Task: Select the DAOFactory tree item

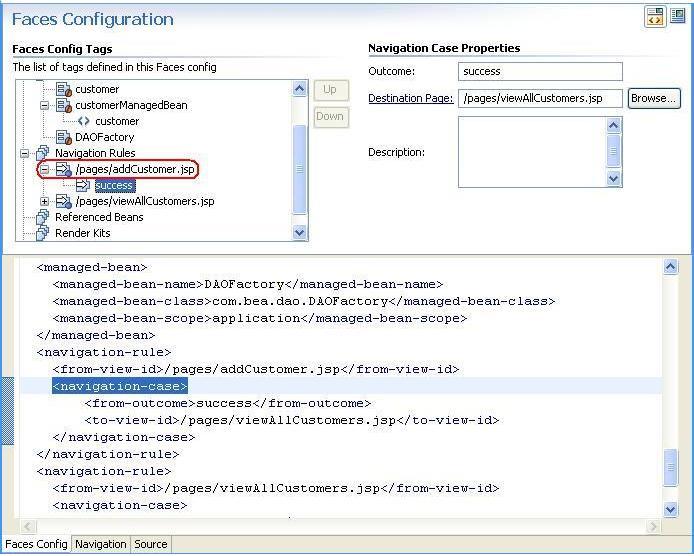Action: tap(104, 137)
